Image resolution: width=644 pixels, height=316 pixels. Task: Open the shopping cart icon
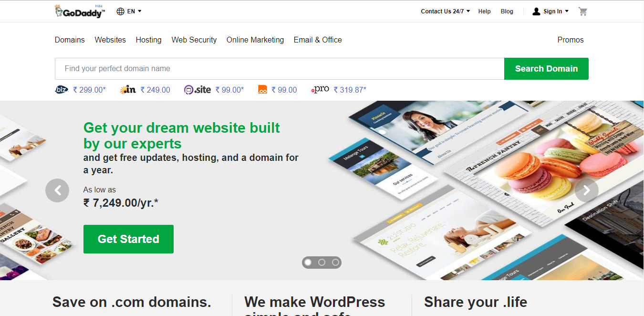pos(582,11)
